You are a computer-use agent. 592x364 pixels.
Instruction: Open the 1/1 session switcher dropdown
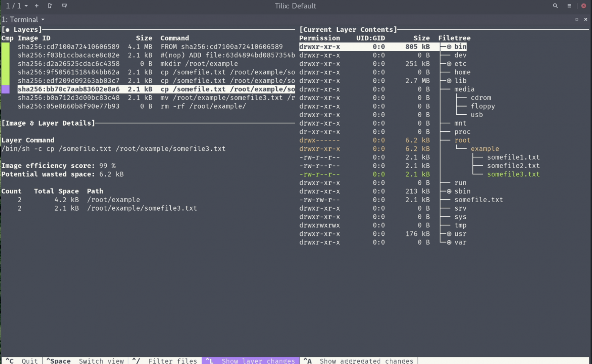click(x=17, y=6)
